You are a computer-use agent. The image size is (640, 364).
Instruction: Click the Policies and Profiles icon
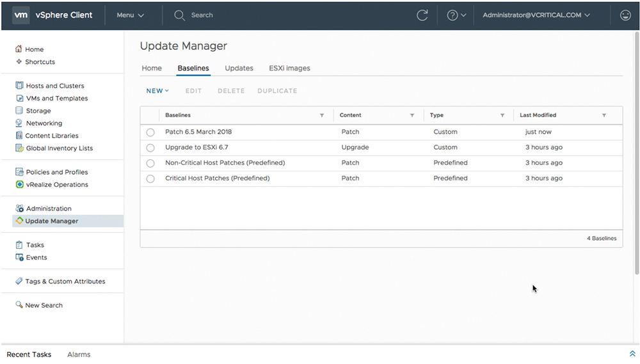[x=19, y=172]
